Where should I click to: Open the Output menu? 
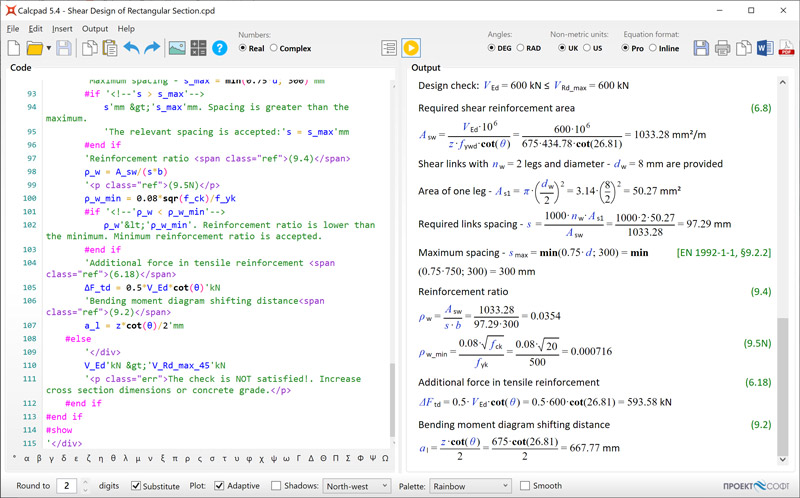click(95, 29)
